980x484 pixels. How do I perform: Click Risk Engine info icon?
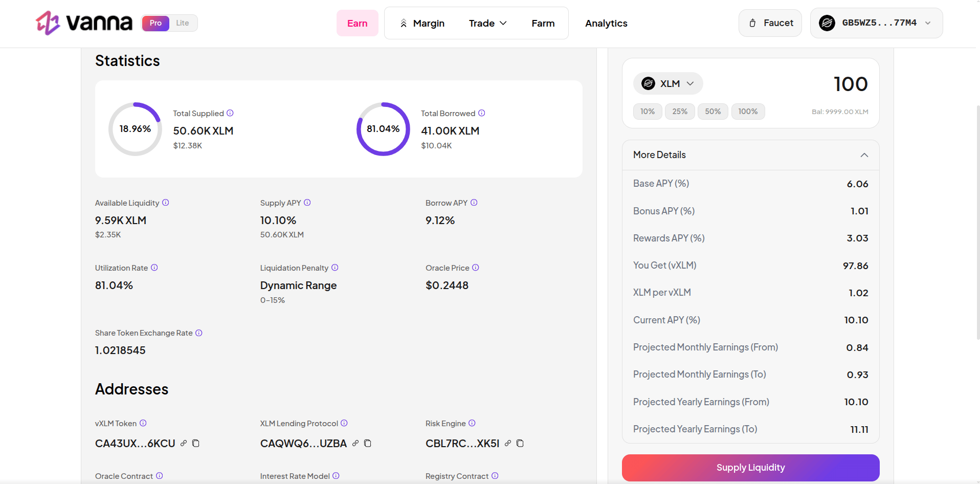point(472,423)
